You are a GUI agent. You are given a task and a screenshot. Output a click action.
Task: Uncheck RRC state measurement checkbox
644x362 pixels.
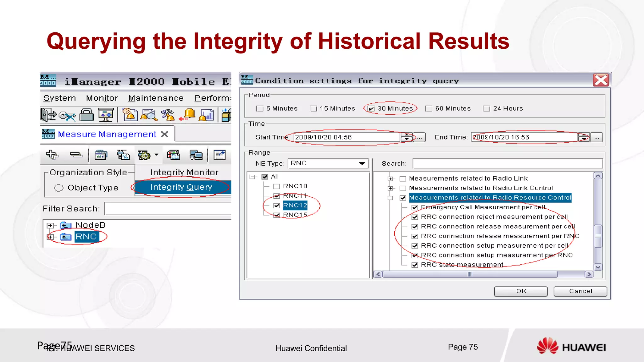point(415,265)
